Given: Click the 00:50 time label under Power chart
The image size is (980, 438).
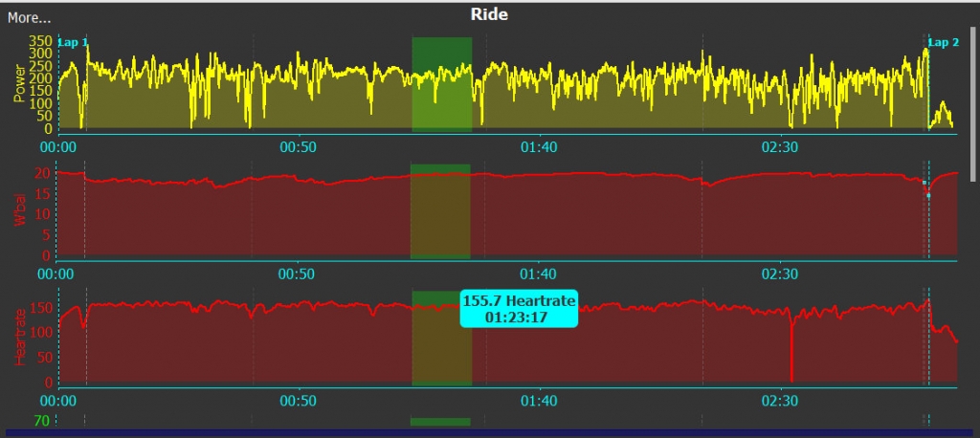Looking at the screenshot, I should 297,147.
